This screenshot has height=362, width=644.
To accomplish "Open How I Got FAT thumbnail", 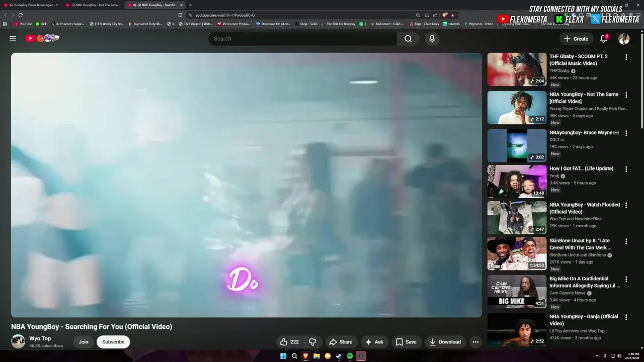I will tap(517, 182).
